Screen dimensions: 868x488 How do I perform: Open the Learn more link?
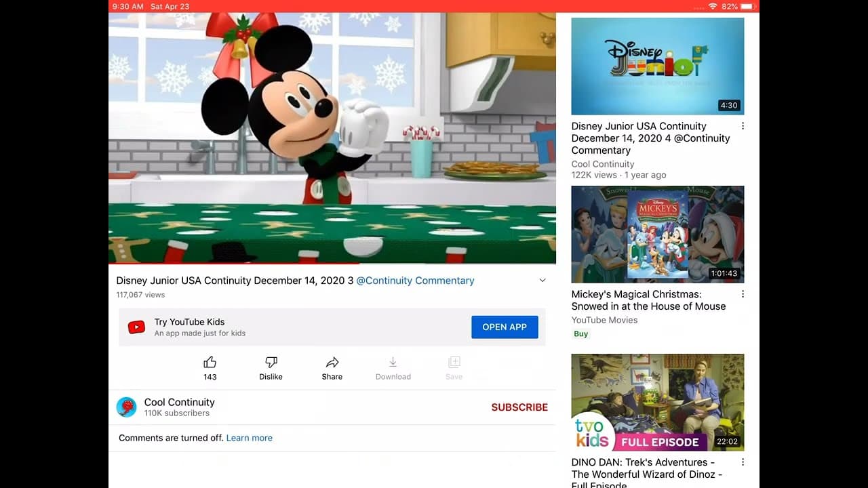[x=250, y=438]
